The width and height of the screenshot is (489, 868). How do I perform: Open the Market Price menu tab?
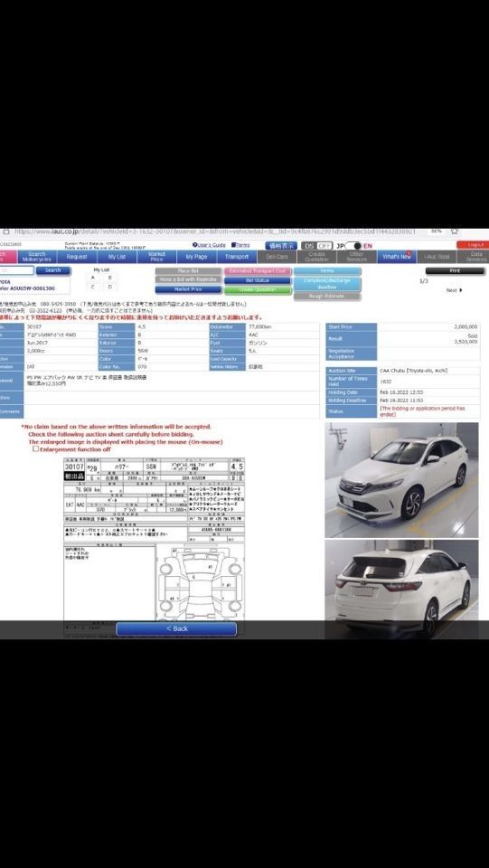pyautogui.click(x=156, y=257)
